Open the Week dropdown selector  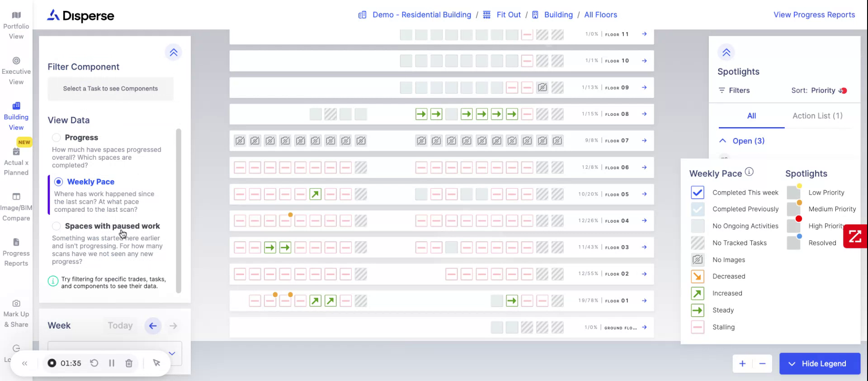(172, 353)
